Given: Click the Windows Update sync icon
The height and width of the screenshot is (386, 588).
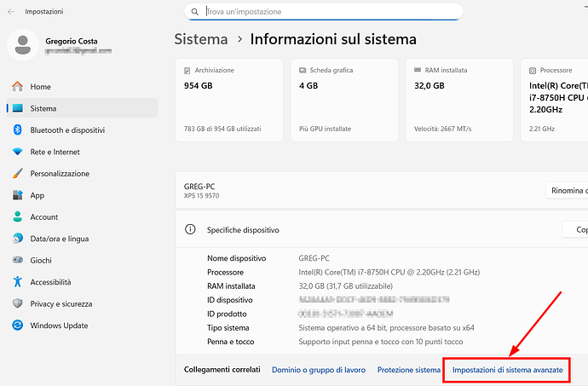Looking at the screenshot, I should click(18, 326).
